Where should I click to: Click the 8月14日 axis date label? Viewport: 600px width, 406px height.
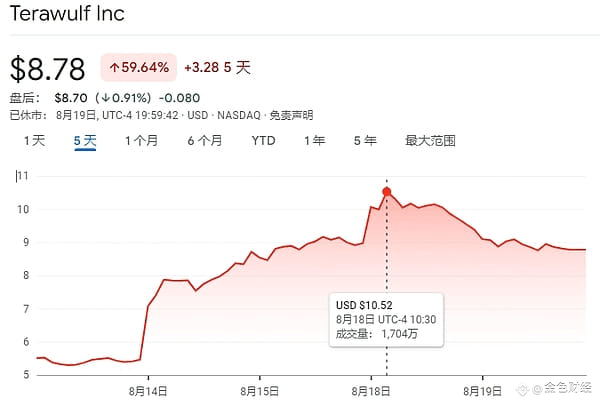point(148,391)
